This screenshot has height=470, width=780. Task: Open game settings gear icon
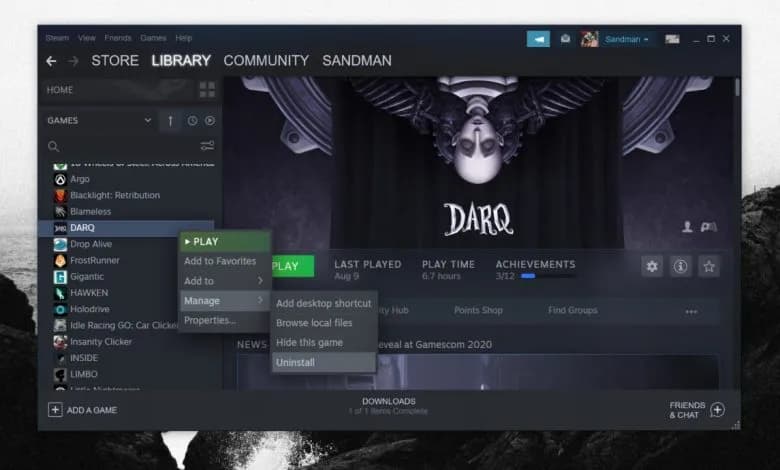click(x=652, y=266)
